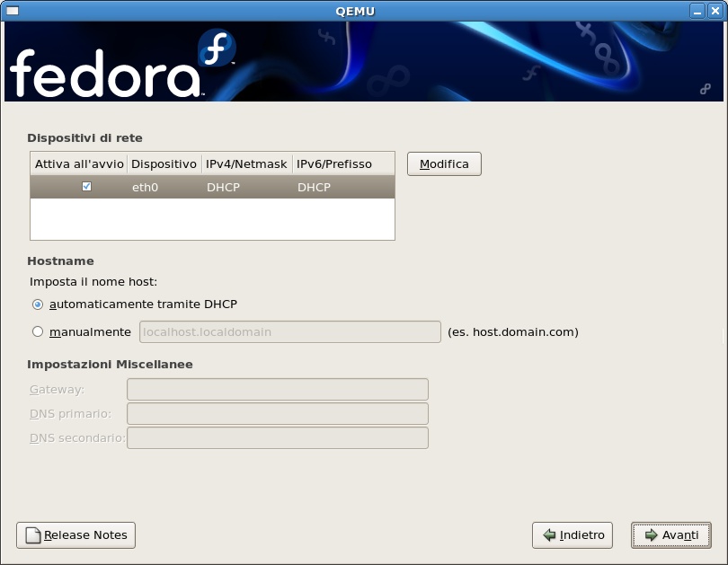
Task: Click the Dispositivo column header
Action: (164, 163)
